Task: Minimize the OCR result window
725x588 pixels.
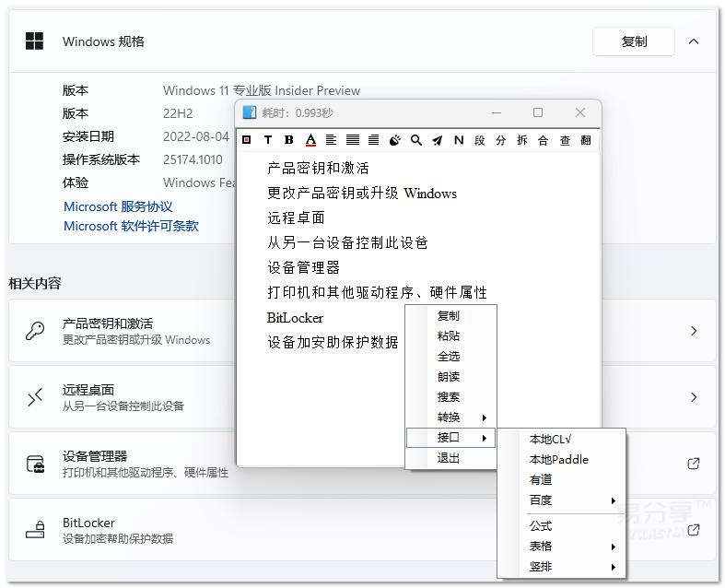Action: [497, 112]
